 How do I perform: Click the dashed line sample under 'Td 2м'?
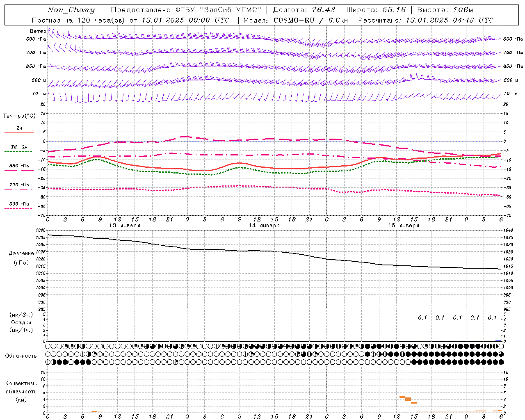click(18, 152)
